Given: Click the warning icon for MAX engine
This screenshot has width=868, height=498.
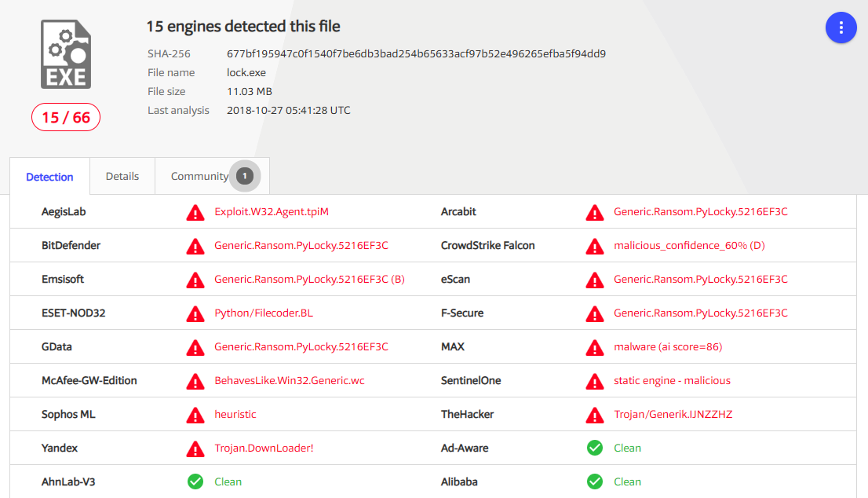Looking at the screenshot, I should pyautogui.click(x=595, y=347).
